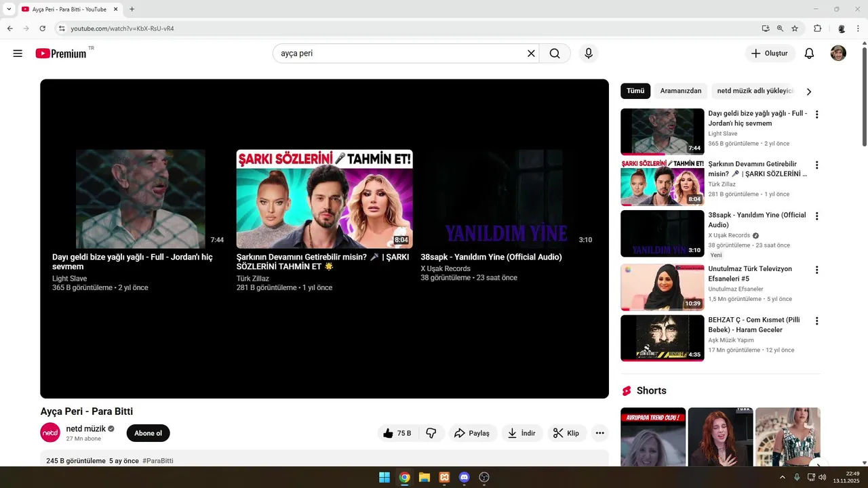Viewport: 868px width, 488px height.
Task: Show next filter chips with arrow
Action: pos(808,91)
